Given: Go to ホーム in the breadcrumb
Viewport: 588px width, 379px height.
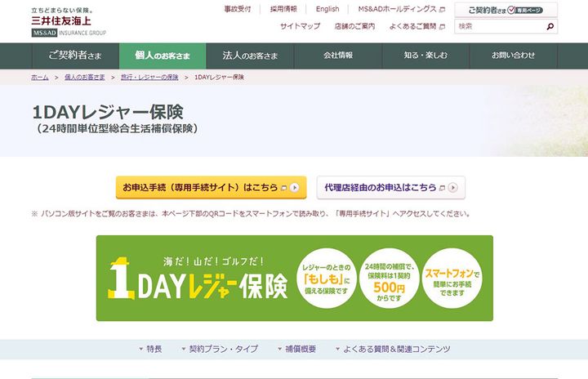Looking at the screenshot, I should (x=40, y=77).
